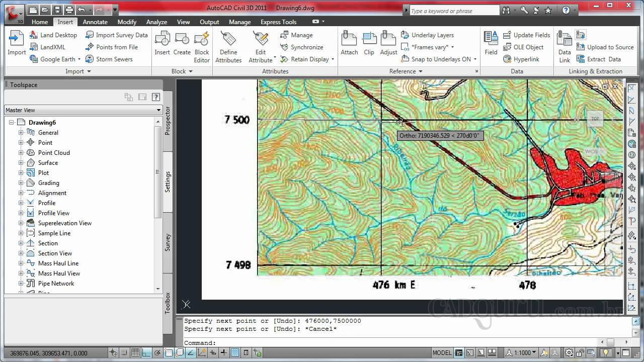Expand the Reference panel dropdown
644x362 pixels.
(x=406, y=71)
